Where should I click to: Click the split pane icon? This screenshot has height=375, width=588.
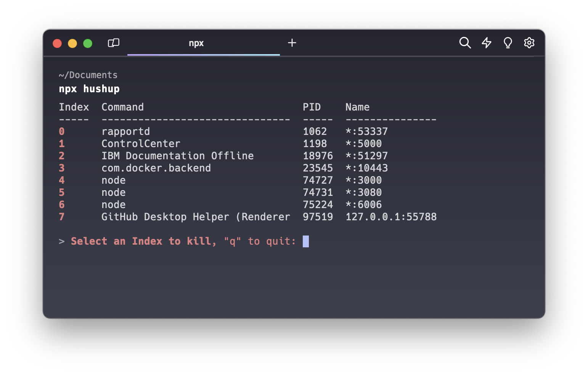coord(114,43)
